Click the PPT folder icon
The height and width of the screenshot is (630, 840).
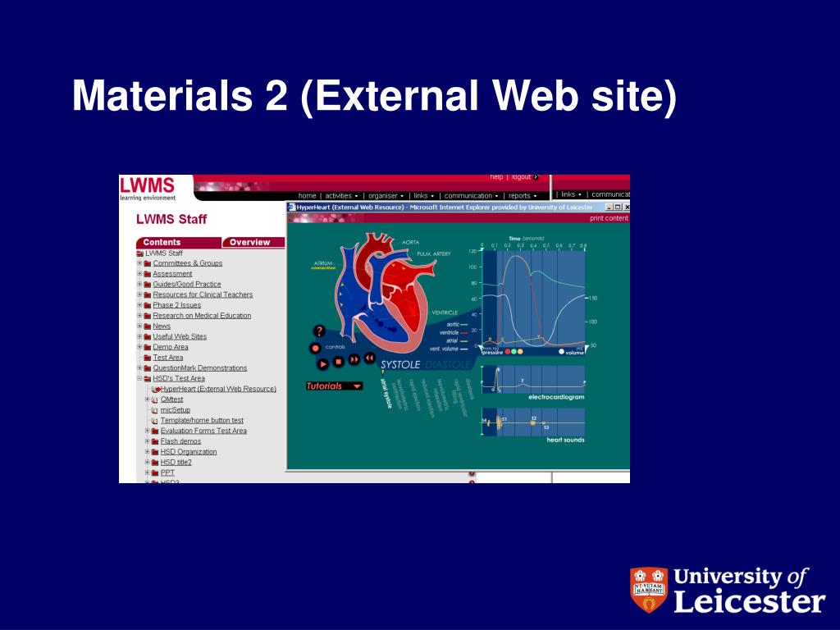(x=155, y=473)
